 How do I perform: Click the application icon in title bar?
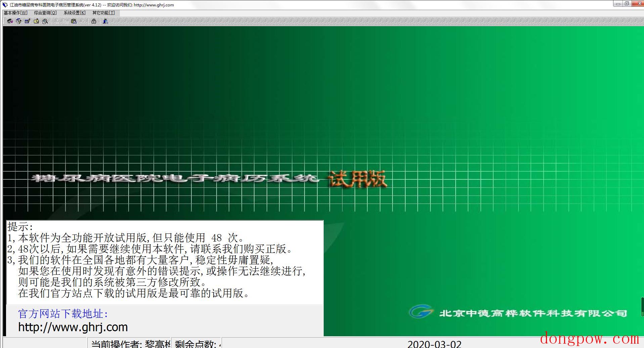5,5
